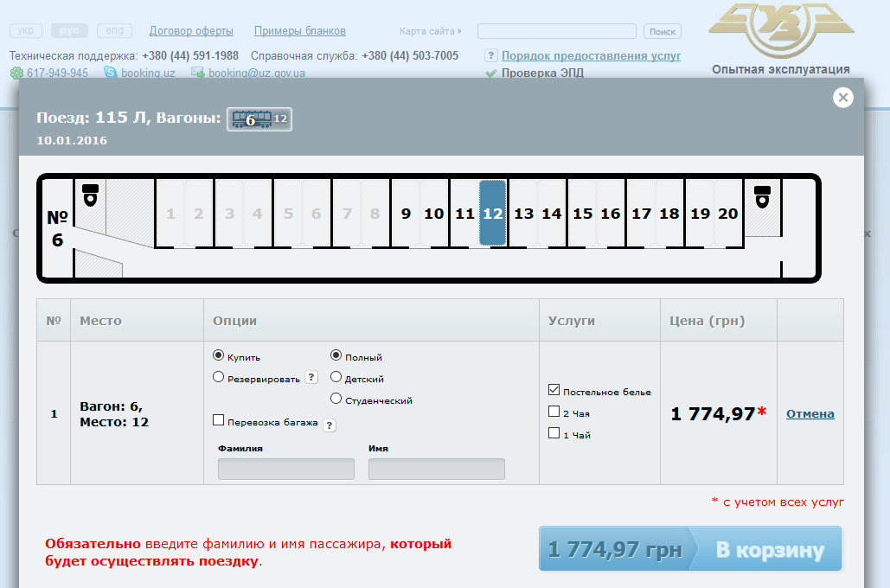Click the ICQ 617-949-945 icon

pyautogui.click(x=16, y=73)
